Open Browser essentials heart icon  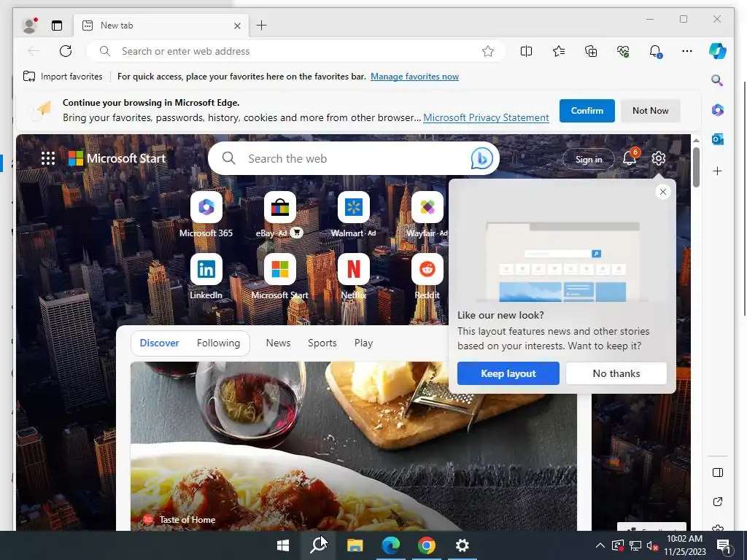pos(623,51)
